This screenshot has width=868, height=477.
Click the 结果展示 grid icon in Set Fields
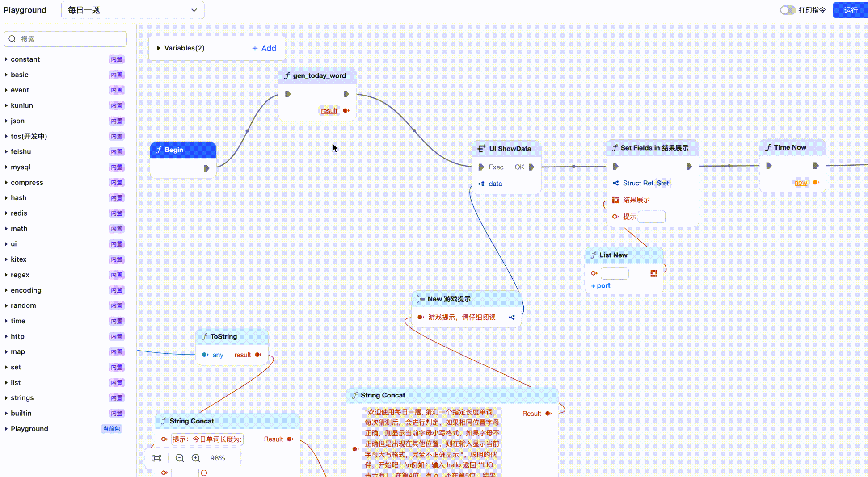[x=615, y=200]
